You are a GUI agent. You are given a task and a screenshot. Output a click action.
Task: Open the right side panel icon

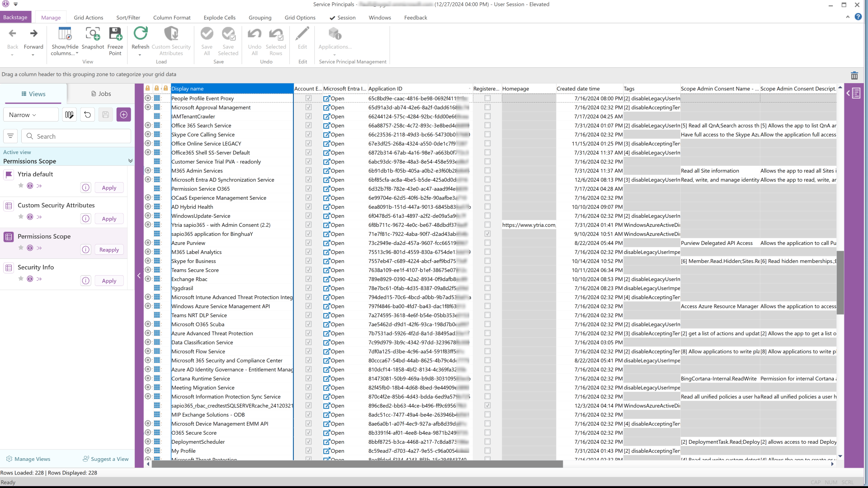854,94
